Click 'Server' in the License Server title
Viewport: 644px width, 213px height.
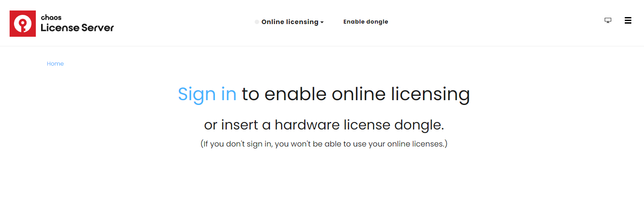pos(97,28)
